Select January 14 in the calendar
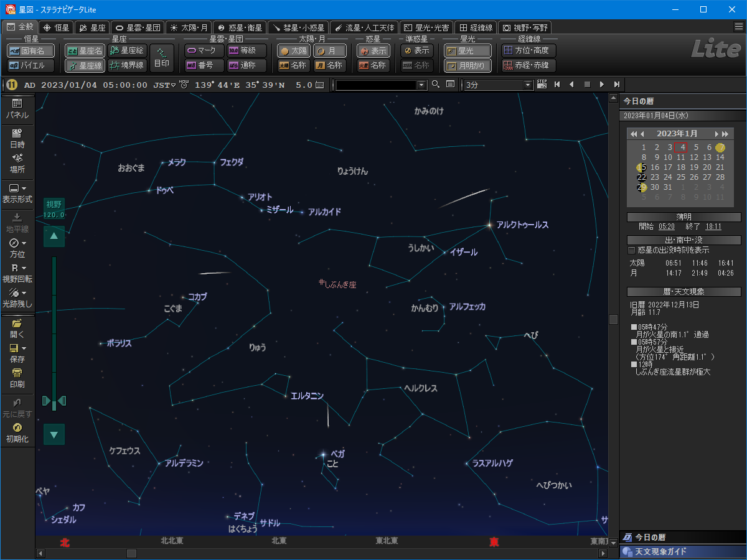The image size is (747, 560). tap(720, 157)
